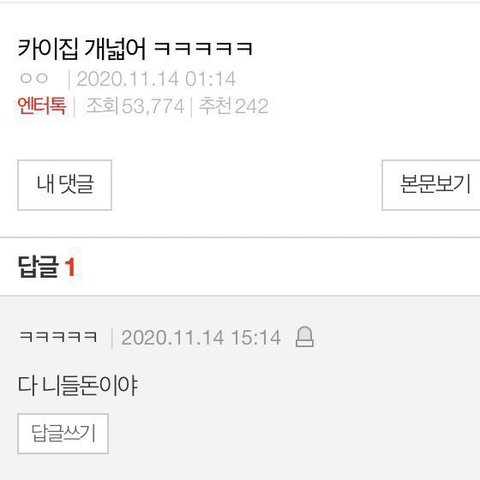Screen dimensions: 480x480
Task: Click the recommendation count 추천 242
Action: point(233,106)
